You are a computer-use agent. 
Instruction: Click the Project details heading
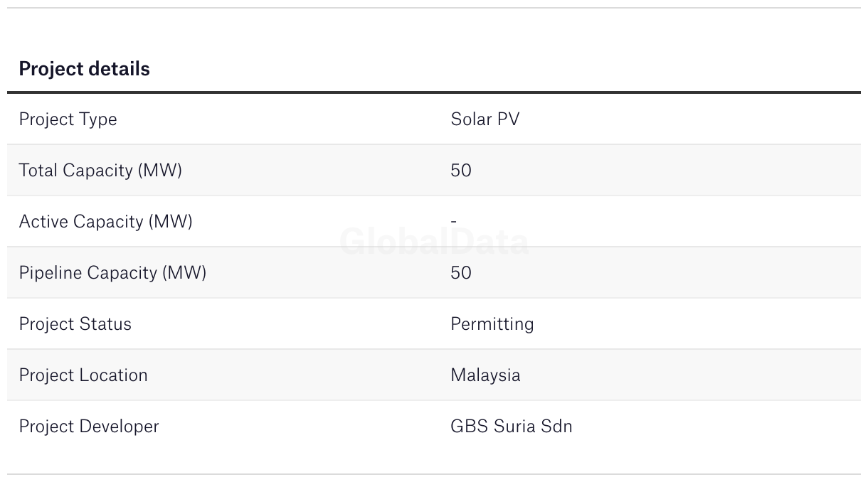tap(84, 69)
